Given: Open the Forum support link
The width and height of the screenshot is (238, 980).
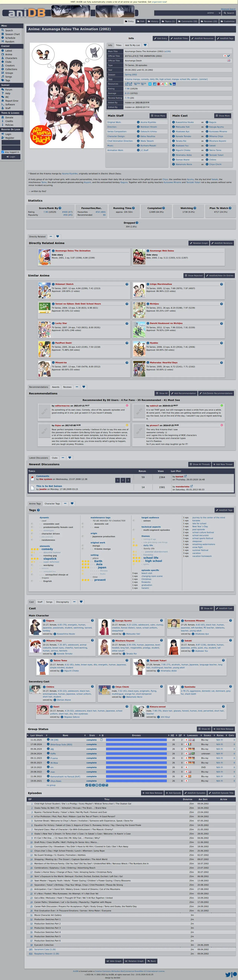Looking at the screenshot, I should [9, 90].
